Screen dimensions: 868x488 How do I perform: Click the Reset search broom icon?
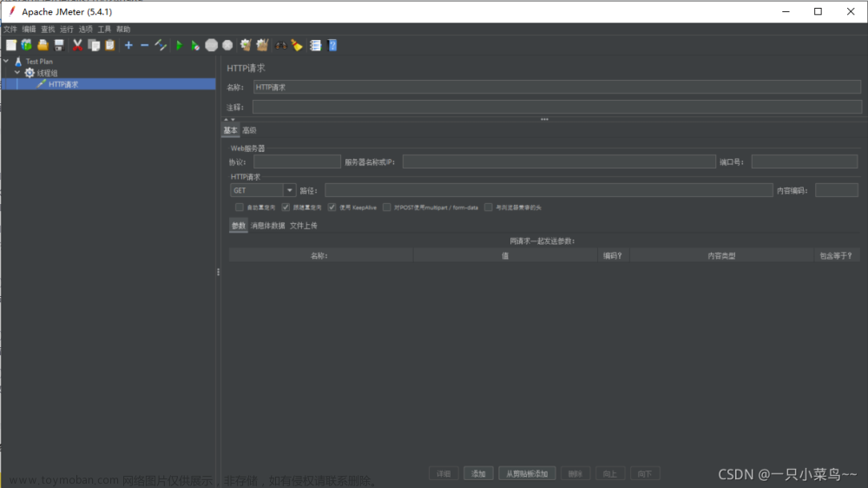click(x=297, y=45)
